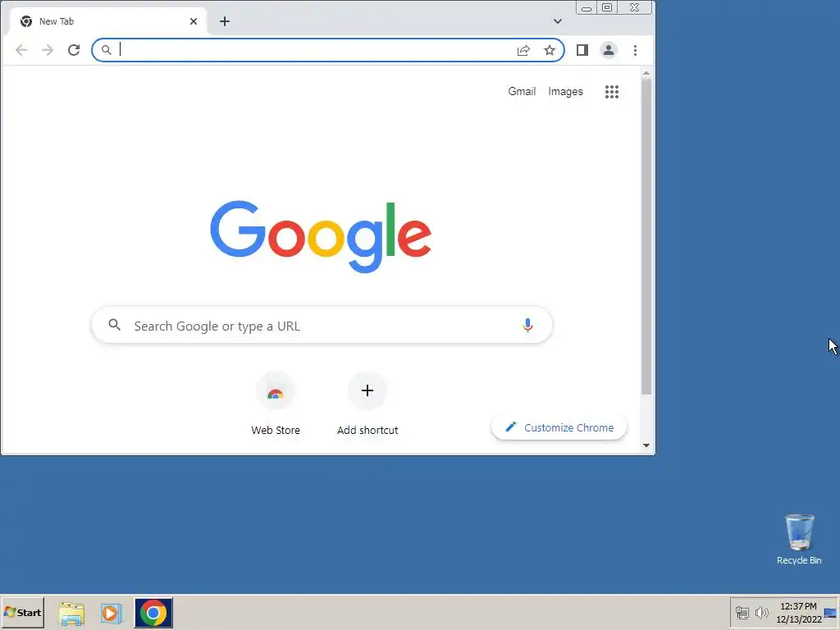Open the Windows Start menu
The image size is (840, 630).
(22, 612)
